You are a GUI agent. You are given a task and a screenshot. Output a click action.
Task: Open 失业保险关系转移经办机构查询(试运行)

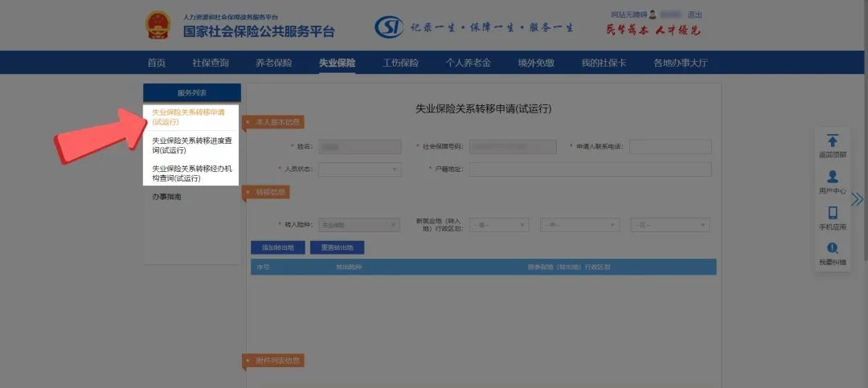[191, 174]
